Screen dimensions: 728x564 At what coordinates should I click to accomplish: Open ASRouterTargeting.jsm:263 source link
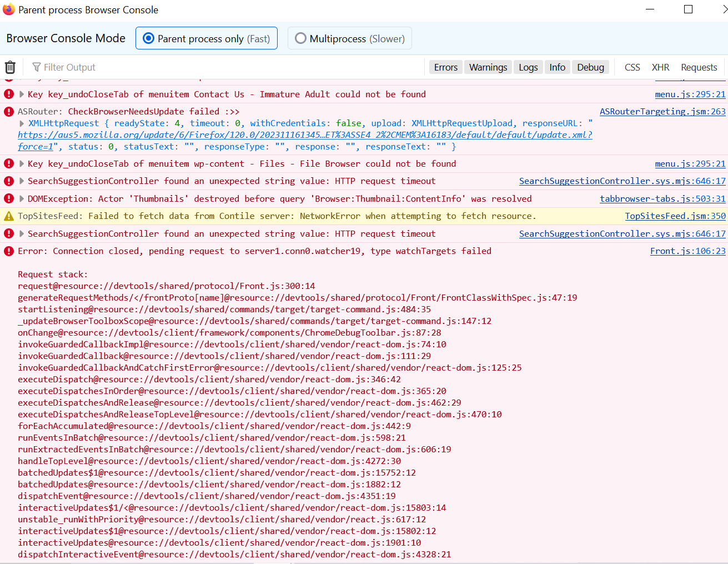click(662, 112)
